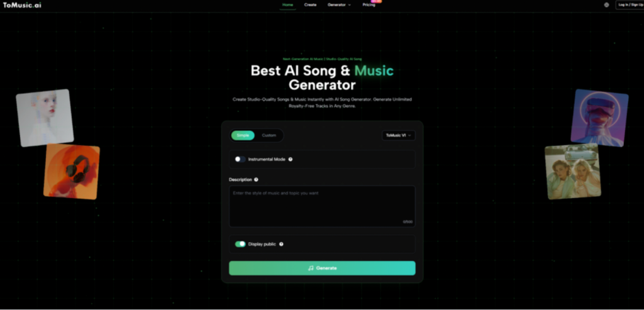The height and width of the screenshot is (310, 644).
Task: Disable the Display public switch
Action: tap(240, 244)
